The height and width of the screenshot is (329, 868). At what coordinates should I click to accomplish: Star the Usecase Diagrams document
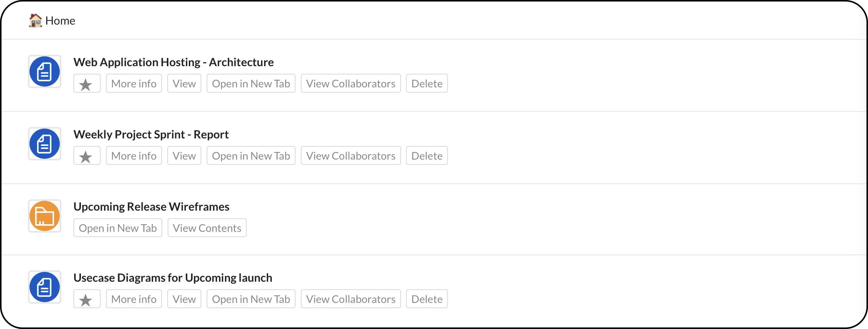tap(87, 299)
